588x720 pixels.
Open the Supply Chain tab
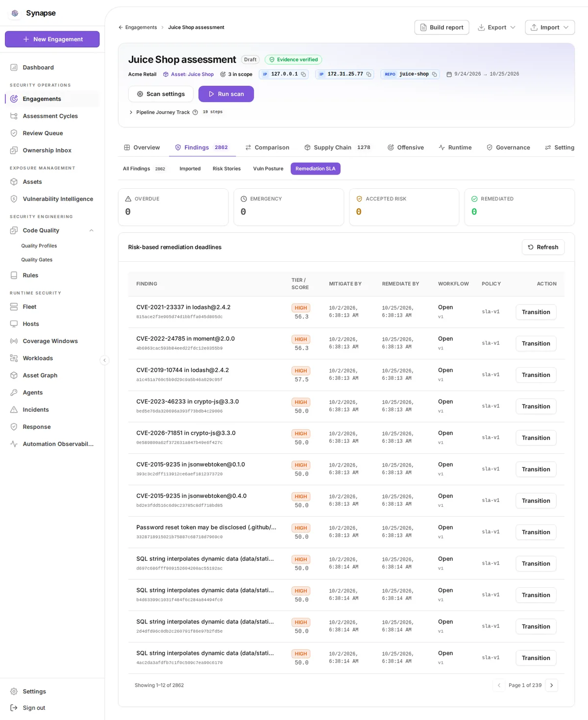click(337, 148)
